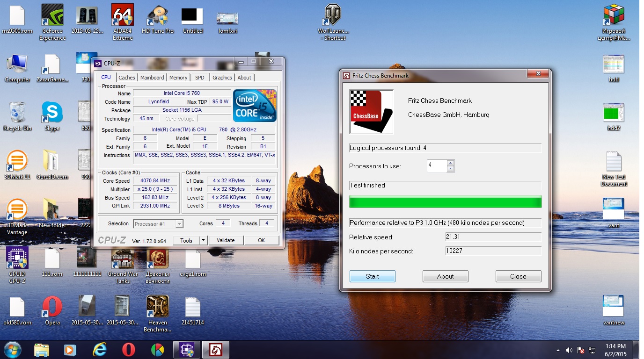Launch AIDA64 Extreme from the desktop
The image size is (644, 359).
(x=123, y=22)
